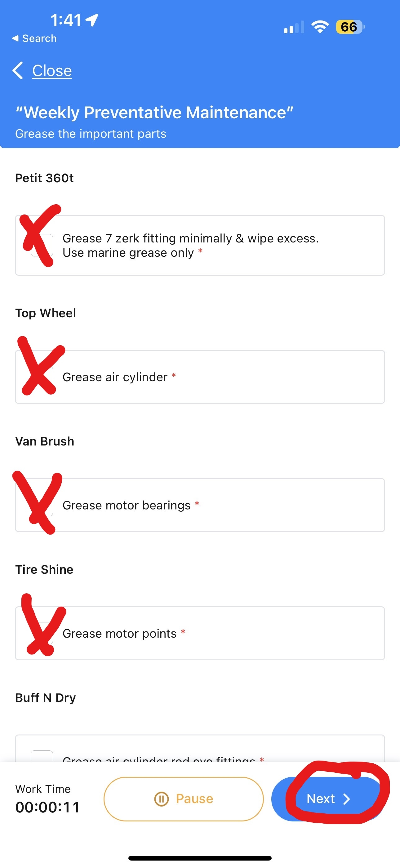Check Grease 7 zerk fitting checkbox

click(x=42, y=245)
